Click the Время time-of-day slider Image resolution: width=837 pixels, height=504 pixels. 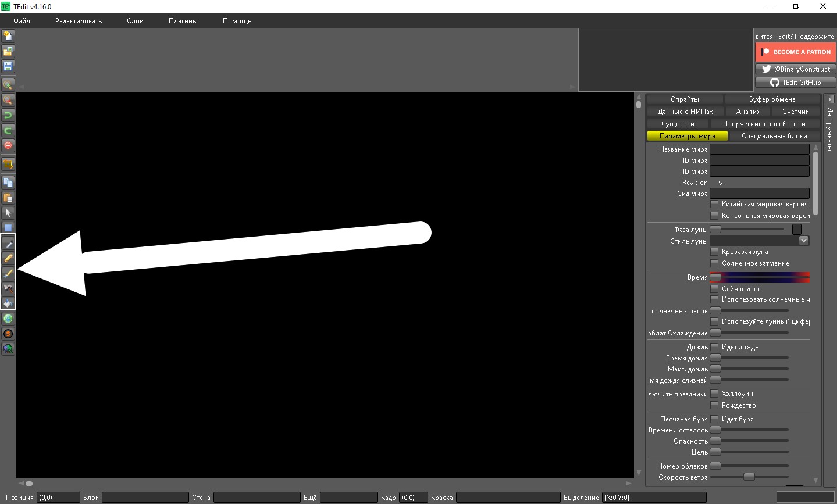click(760, 277)
